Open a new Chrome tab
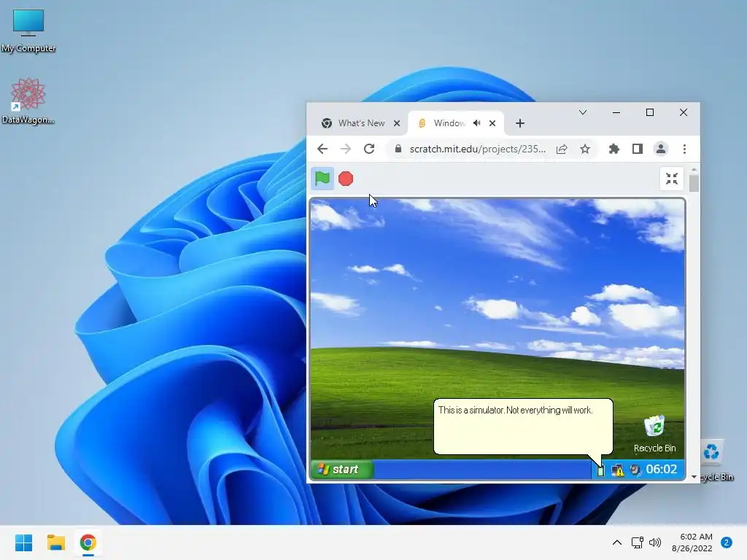 [519, 123]
